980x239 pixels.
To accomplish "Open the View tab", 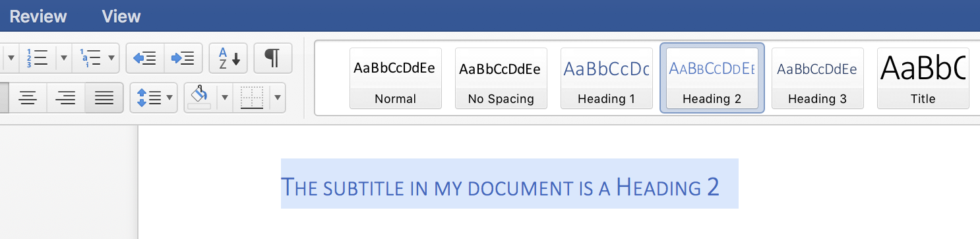I will click(121, 17).
